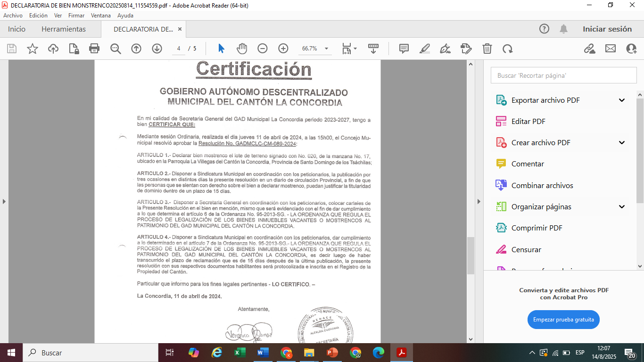The height and width of the screenshot is (362, 644).
Task: Switch to the Herramientas tab
Action: [x=64, y=29]
